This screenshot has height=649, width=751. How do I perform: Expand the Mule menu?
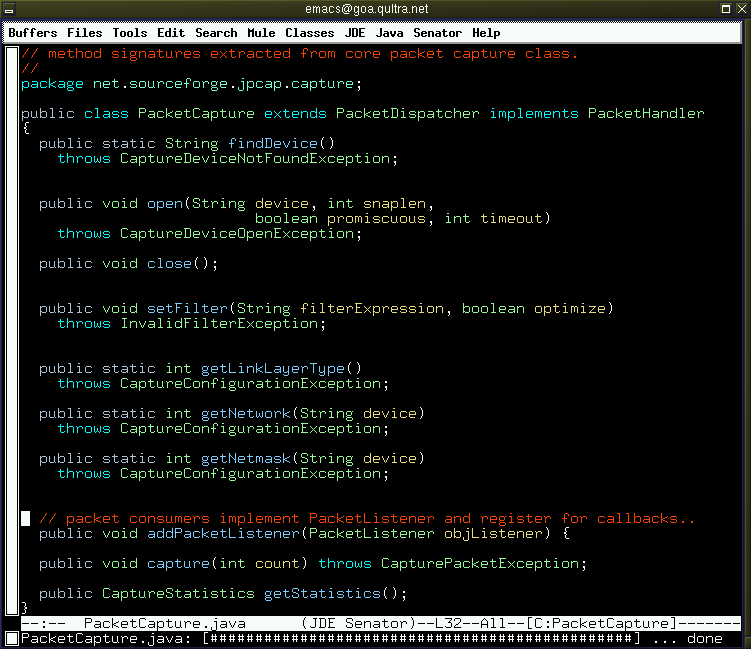pos(261,33)
